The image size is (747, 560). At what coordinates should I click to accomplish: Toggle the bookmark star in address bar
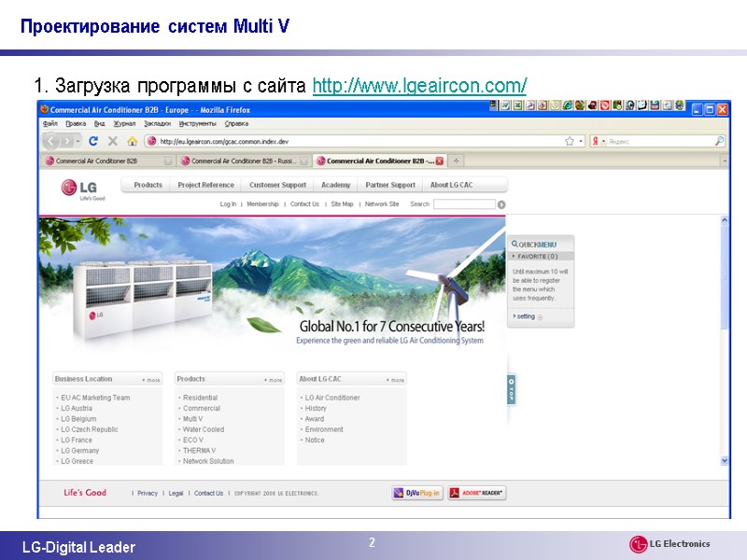[571, 140]
